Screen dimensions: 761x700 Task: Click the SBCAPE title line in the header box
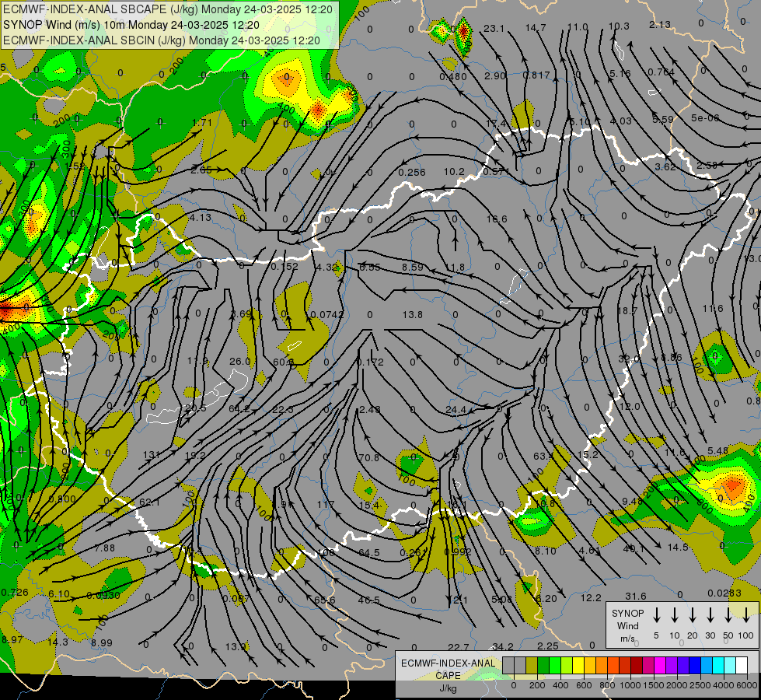(168, 9)
